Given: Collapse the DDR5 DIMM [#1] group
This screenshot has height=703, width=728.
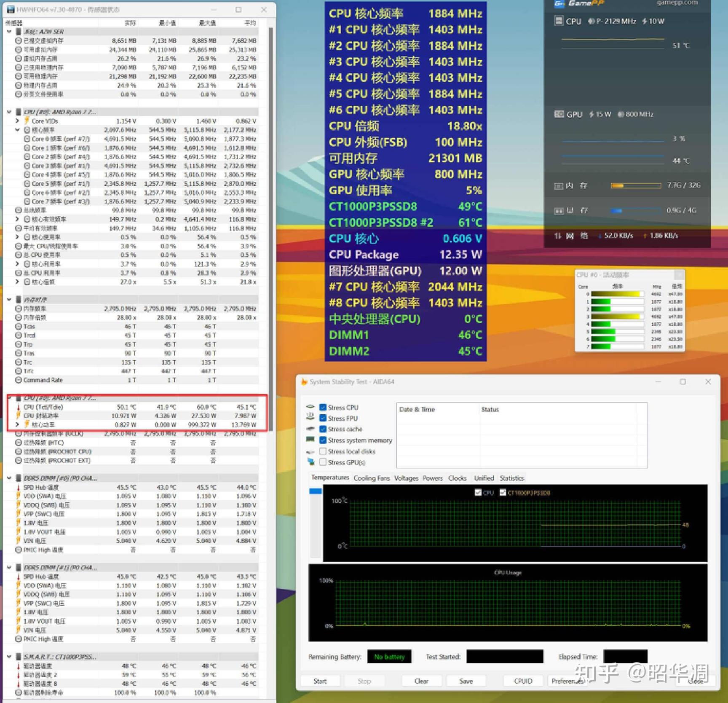Looking at the screenshot, I should pyautogui.click(x=9, y=567).
